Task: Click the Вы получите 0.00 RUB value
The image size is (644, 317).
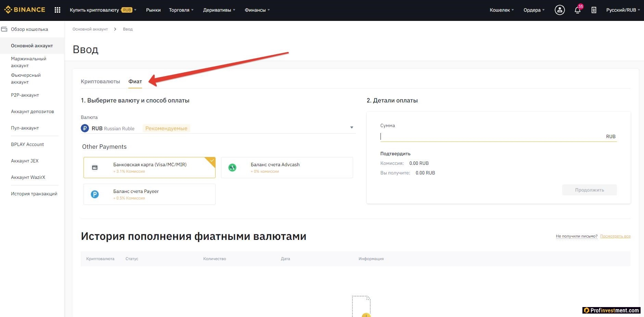Action: click(x=425, y=173)
